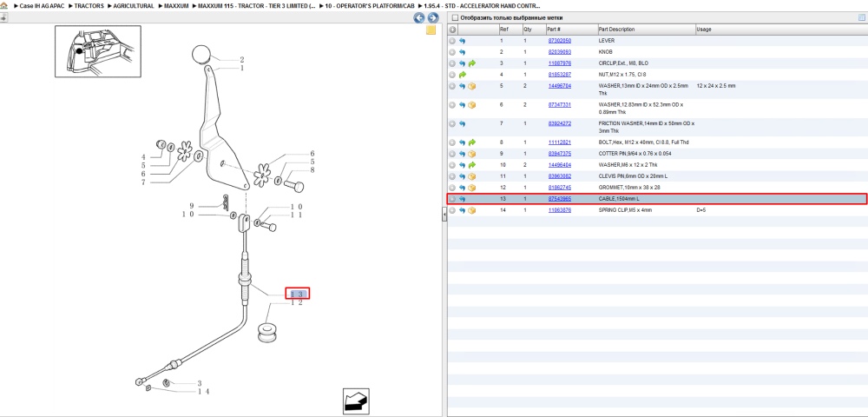Click the select-all circle in header row
The width and height of the screenshot is (868, 417).
[452, 30]
